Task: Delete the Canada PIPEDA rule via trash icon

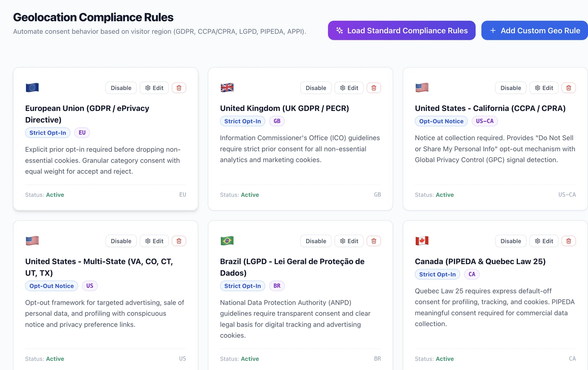Action: pyautogui.click(x=569, y=241)
